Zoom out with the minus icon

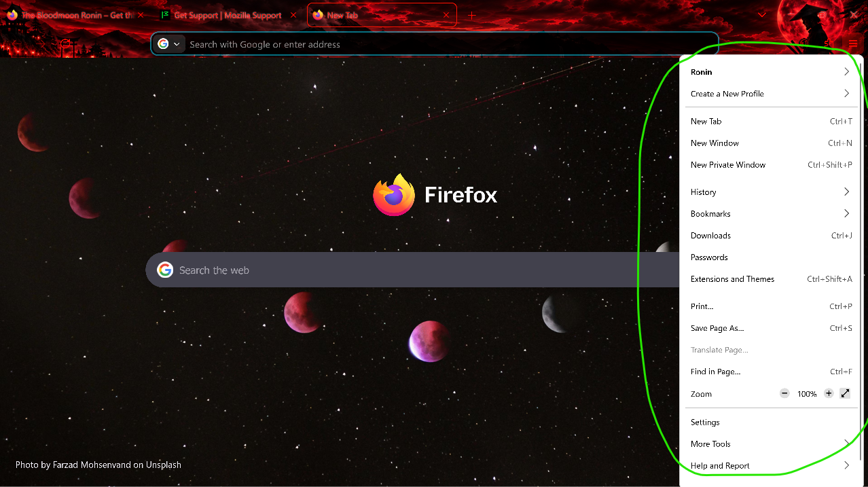tap(784, 393)
